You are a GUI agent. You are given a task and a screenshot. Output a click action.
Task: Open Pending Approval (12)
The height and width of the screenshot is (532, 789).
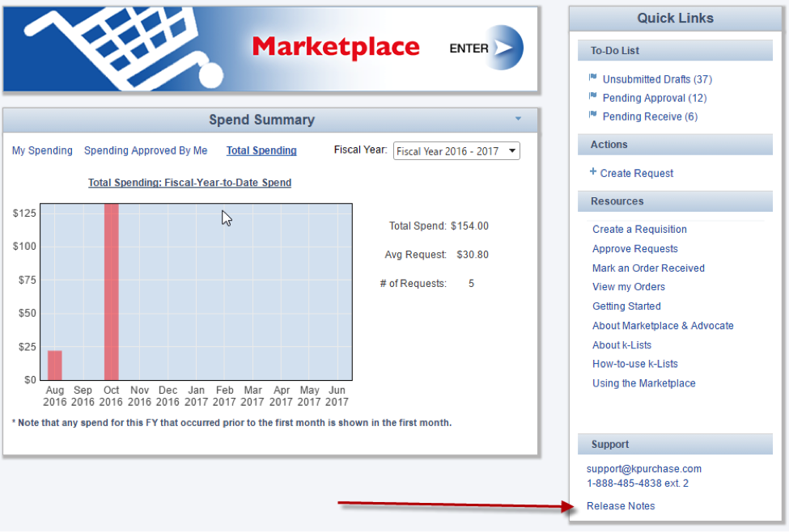pyautogui.click(x=655, y=98)
